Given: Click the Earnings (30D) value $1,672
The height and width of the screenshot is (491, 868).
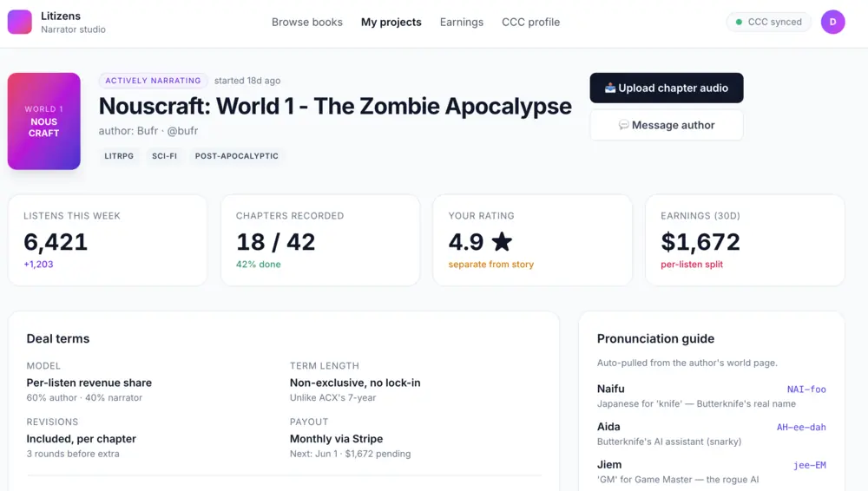Looking at the screenshot, I should coord(700,242).
